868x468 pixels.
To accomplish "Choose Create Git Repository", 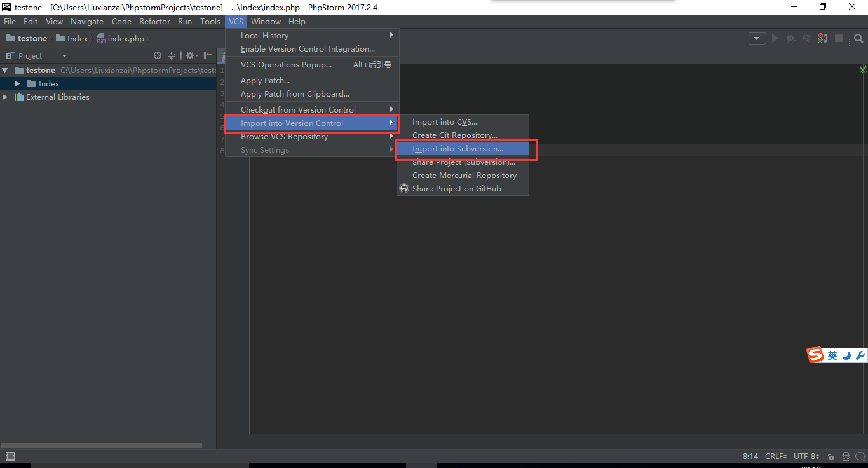I will click(x=463, y=135).
